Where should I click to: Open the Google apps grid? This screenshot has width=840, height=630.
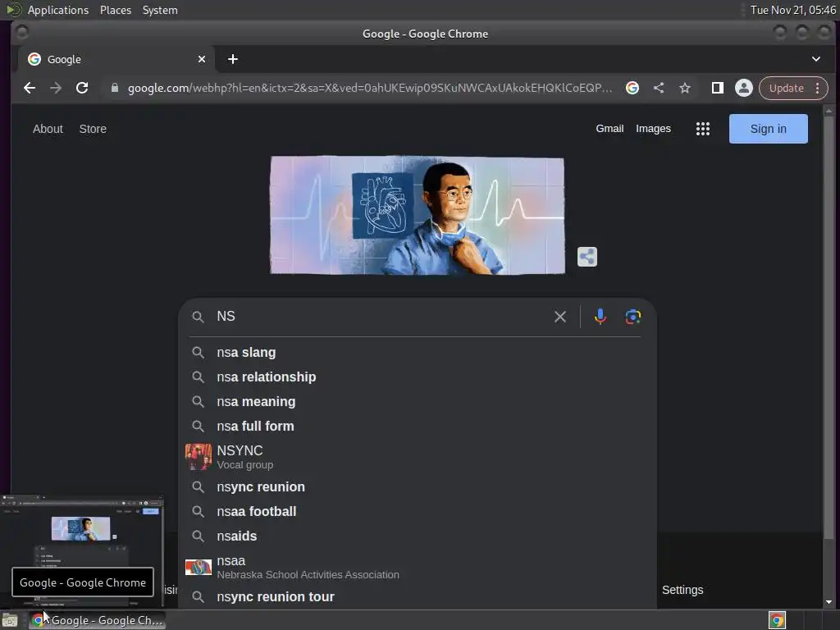(703, 129)
